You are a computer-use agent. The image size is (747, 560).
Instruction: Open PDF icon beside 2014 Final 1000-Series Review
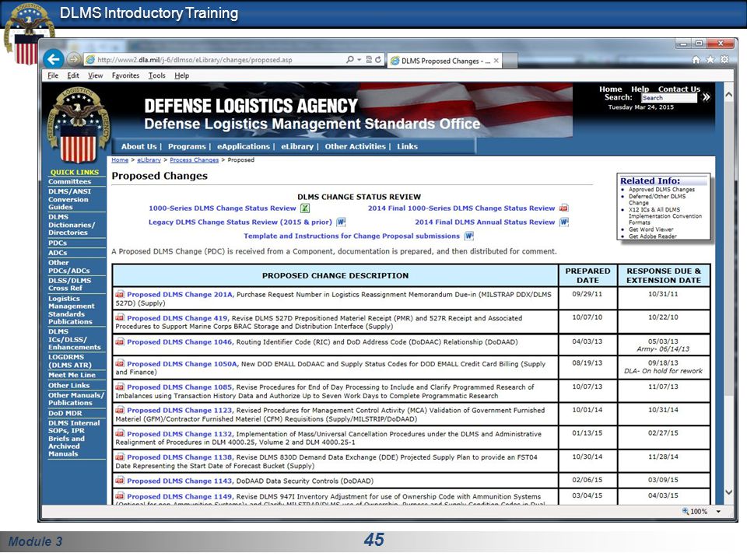563,208
